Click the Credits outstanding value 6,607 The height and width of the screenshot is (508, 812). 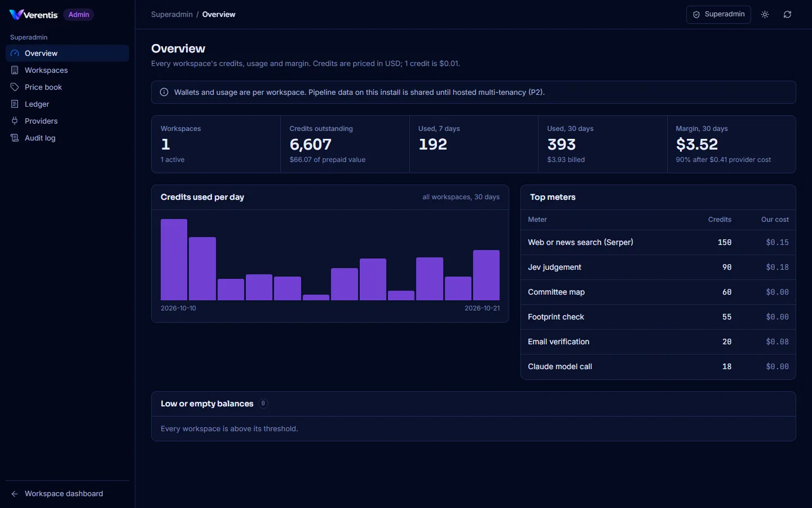[x=311, y=144]
